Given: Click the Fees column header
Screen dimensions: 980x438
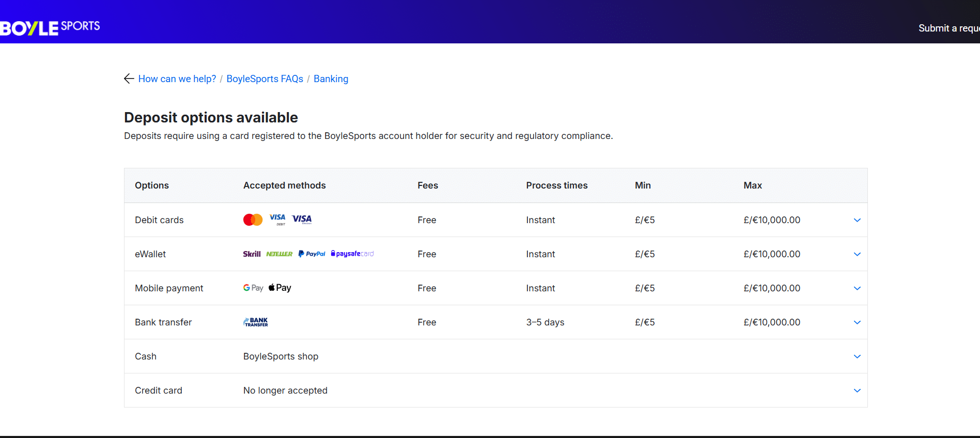Looking at the screenshot, I should pos(428,185).
